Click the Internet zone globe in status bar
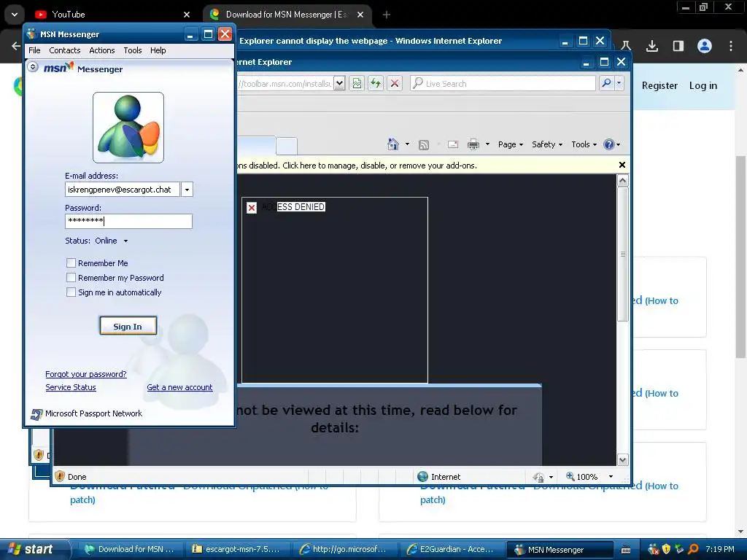This screenshot has height=560, width=747. coord(422,477)
